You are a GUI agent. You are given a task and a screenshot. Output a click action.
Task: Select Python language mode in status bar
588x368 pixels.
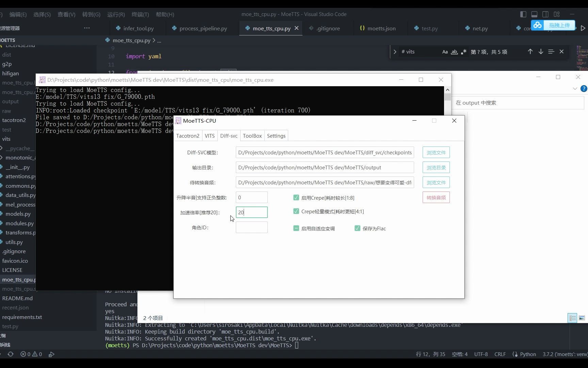pyautogui.click(x=528, y=354)
